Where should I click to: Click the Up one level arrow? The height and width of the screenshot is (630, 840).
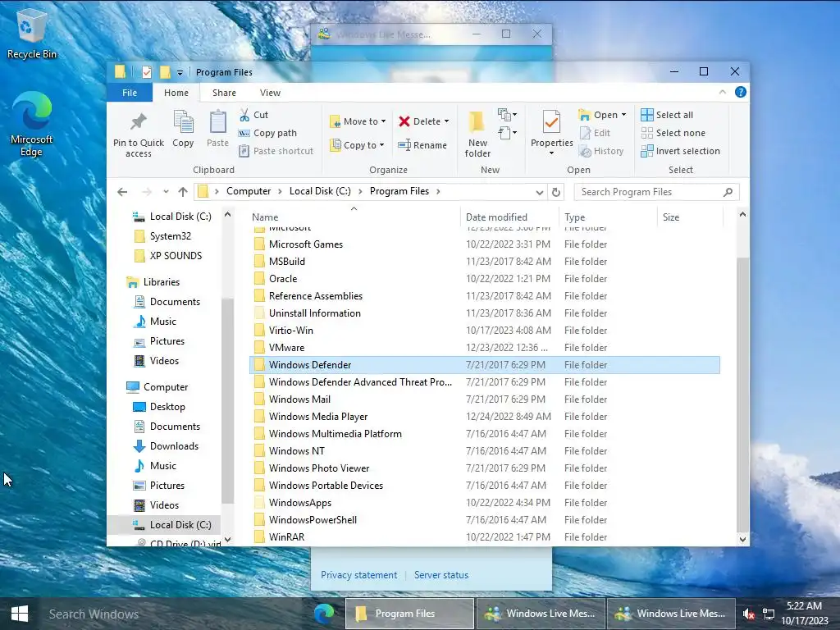[x=183, y=192]
